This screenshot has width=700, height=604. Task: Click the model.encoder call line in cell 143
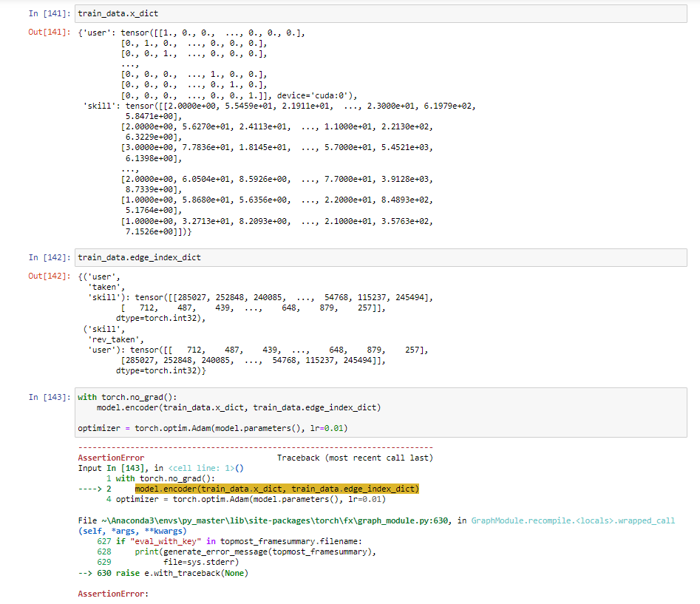tap(239, 407)
